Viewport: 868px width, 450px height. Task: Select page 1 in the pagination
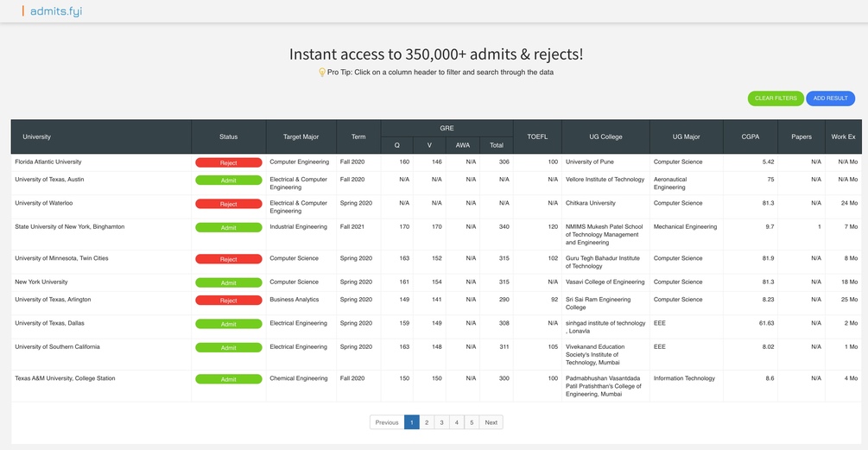tap(411, 422)
